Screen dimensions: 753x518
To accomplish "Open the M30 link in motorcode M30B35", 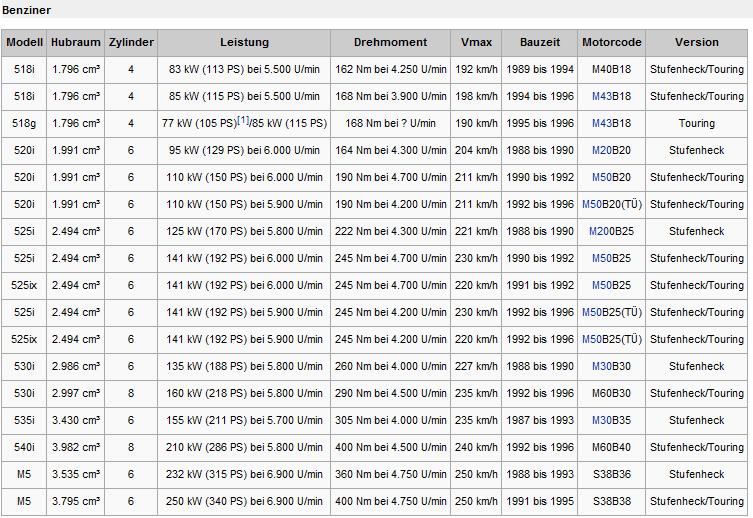I will (601, 420).
